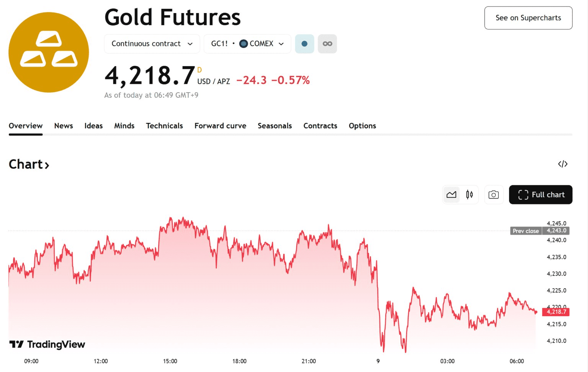This screenshot has width=588, height=372.
Task: Click the TradingView logo on chart
Action: [47, 344]
